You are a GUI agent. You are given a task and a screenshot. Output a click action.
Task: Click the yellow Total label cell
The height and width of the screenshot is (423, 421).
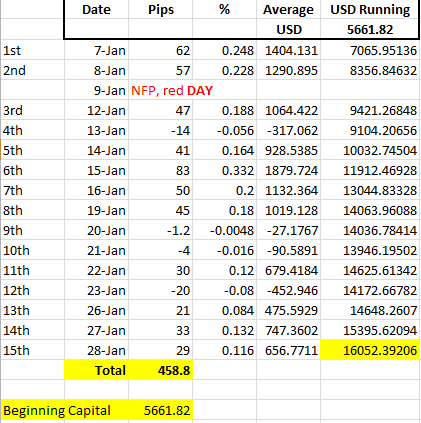(x=96, y=370)
